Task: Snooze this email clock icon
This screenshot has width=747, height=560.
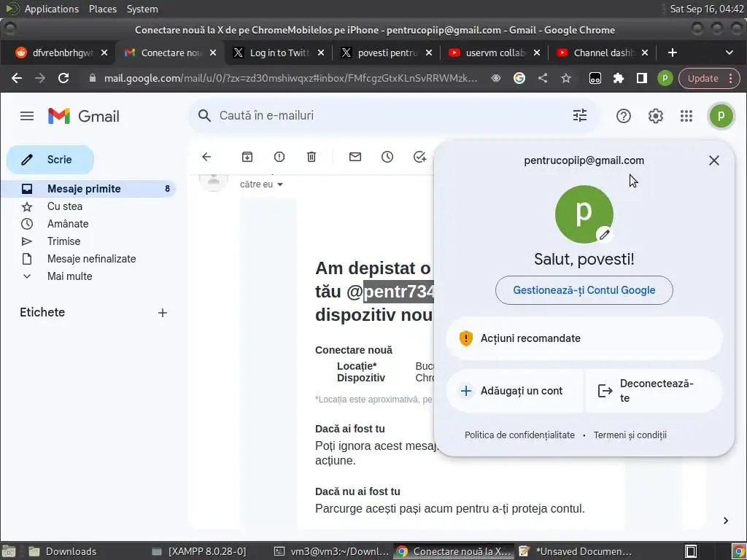Action: (x=387, y=157)
